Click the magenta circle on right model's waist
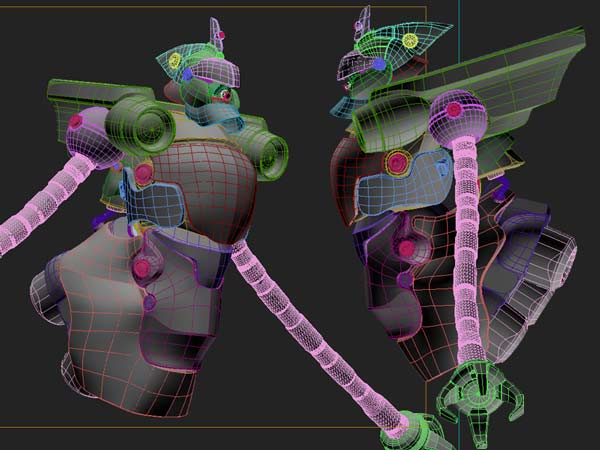This screenshot has height=450, width=600. (406, 247)
